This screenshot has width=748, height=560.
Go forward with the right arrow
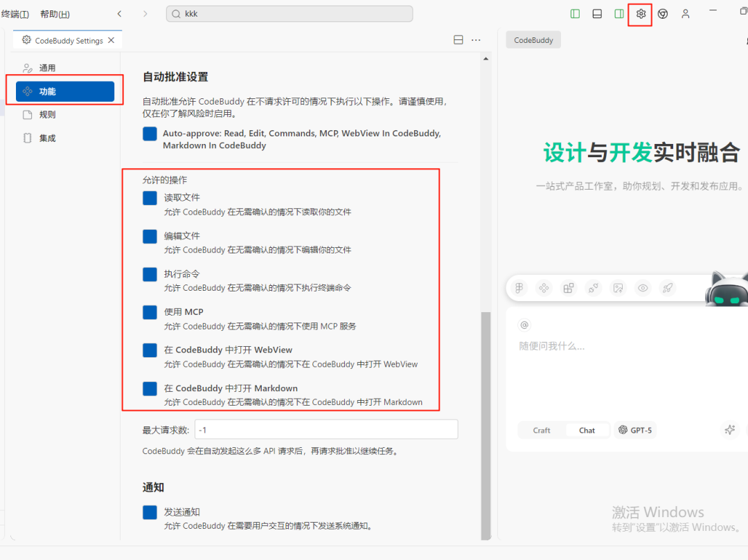145,14
